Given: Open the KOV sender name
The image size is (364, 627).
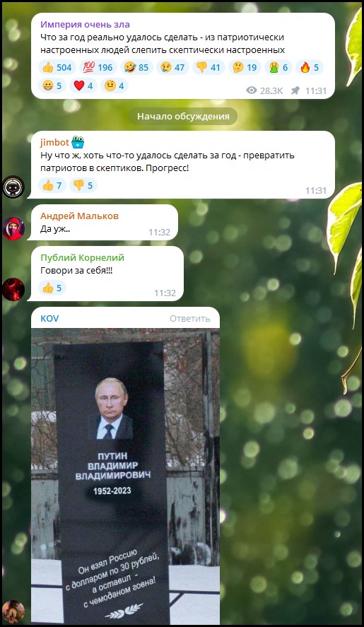Looking at the screenshot, I should coord(49,319).
